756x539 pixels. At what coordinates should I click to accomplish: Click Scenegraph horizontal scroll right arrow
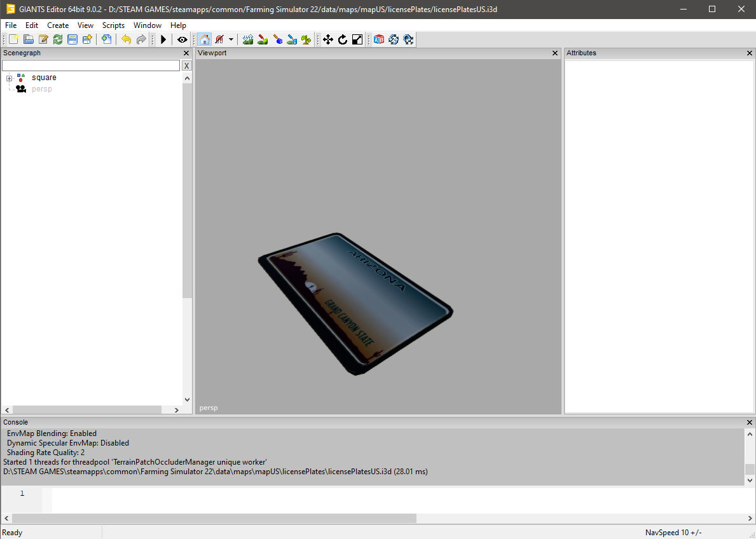(177, 410)
